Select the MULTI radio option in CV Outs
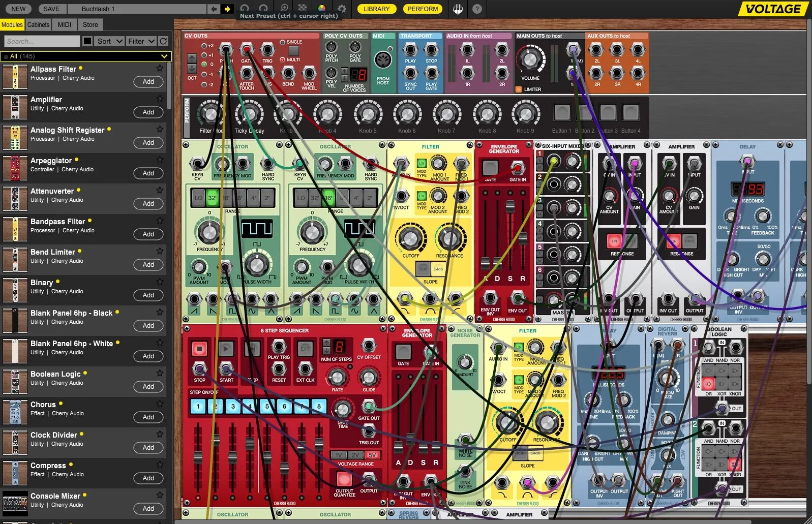Screen dimensions: 812x524 coord(282,60)
